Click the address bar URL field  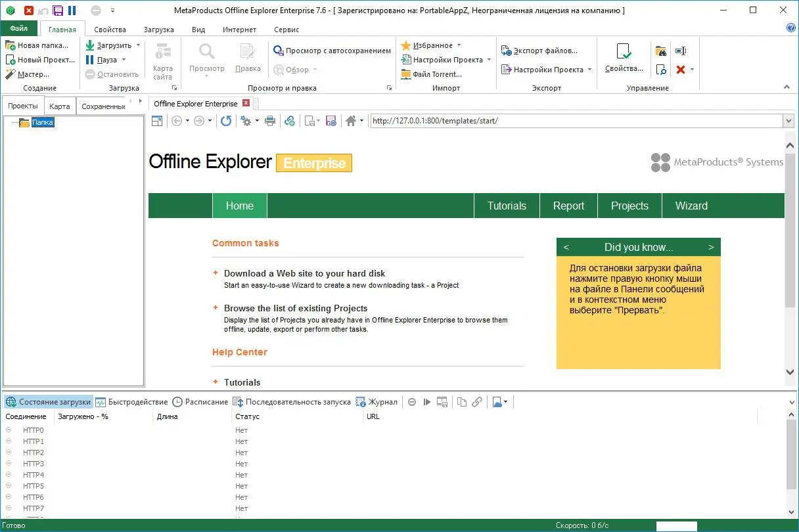tap(576, 121)
